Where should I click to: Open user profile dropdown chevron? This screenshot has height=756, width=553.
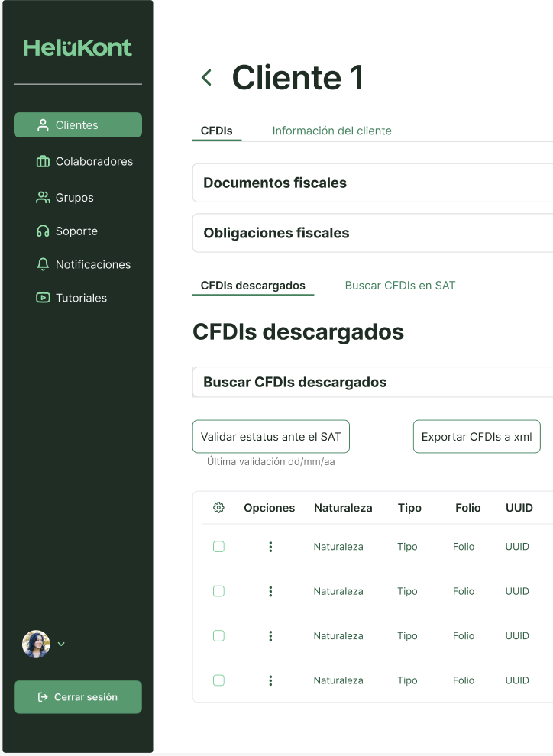point(62,644)
